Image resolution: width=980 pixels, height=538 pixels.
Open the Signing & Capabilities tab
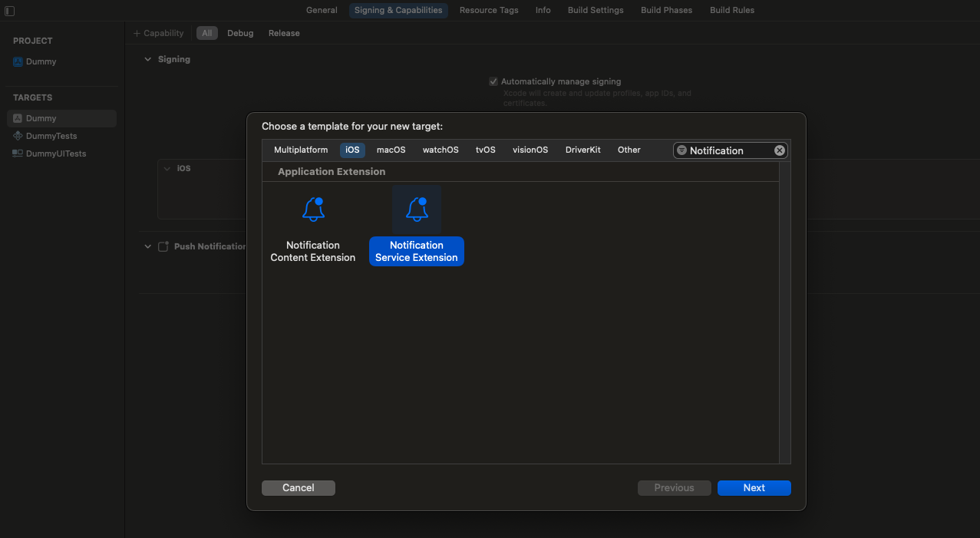coord(398,10)
